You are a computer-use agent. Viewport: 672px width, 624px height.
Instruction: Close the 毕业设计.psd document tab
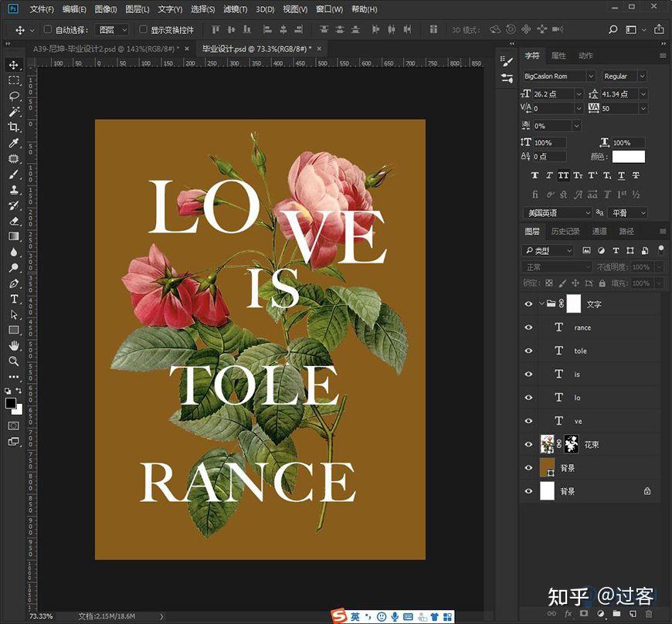point(319,49)
